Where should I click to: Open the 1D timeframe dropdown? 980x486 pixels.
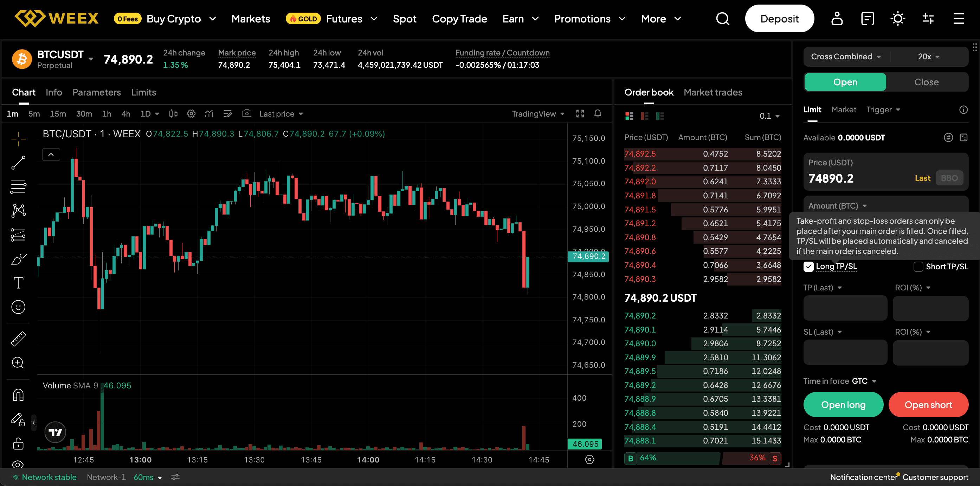(149, 114)
